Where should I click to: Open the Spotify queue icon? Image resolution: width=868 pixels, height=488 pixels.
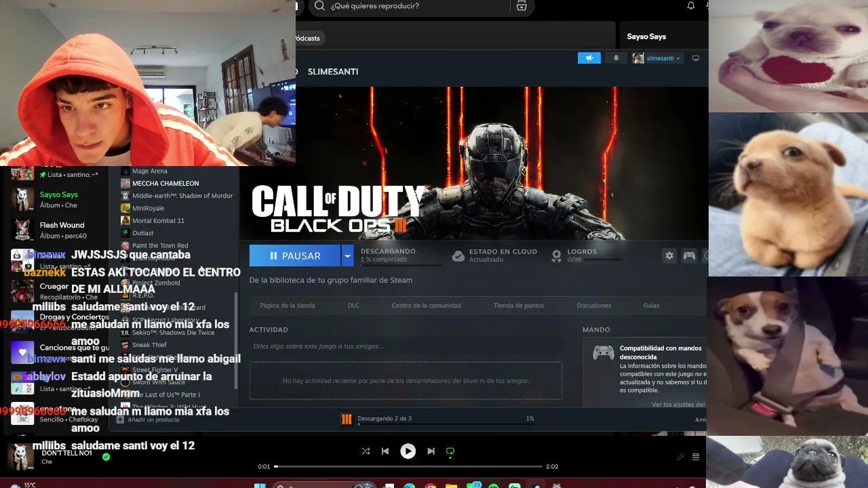coord(695,457)
